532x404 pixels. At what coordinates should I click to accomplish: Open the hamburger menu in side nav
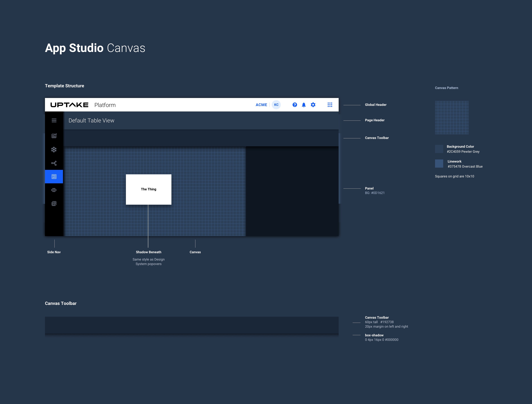click(x=54, y=120)
